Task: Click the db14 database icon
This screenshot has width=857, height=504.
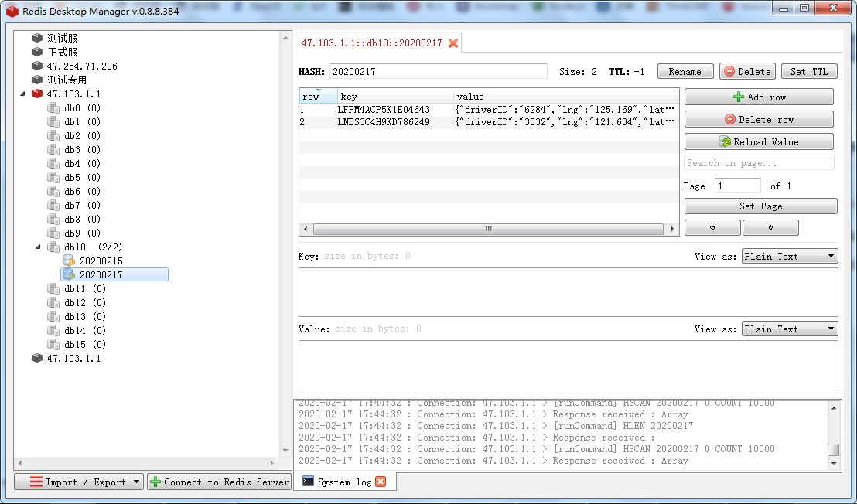Action: pyautogui.click(x=53, y=330)
